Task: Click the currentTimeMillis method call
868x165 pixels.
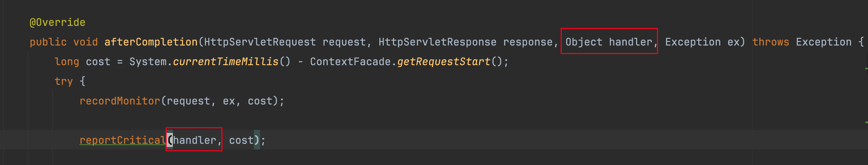Action: [226, 62]
